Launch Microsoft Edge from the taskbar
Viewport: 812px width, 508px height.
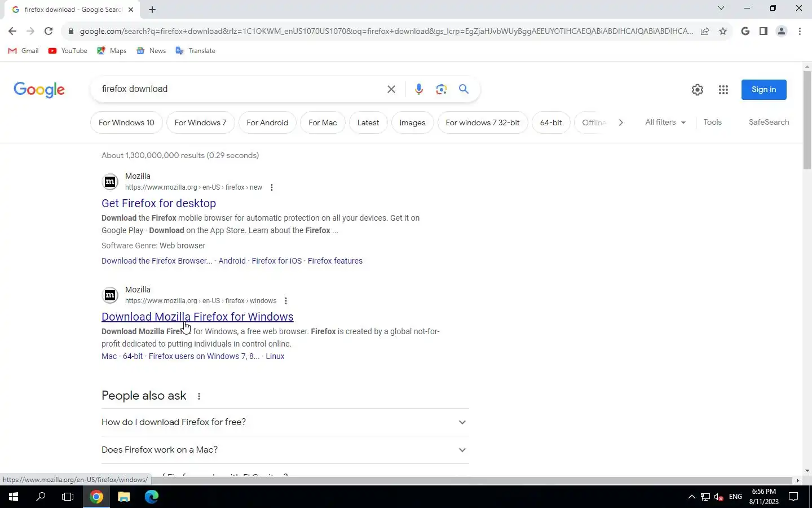(x=151, y=497)
